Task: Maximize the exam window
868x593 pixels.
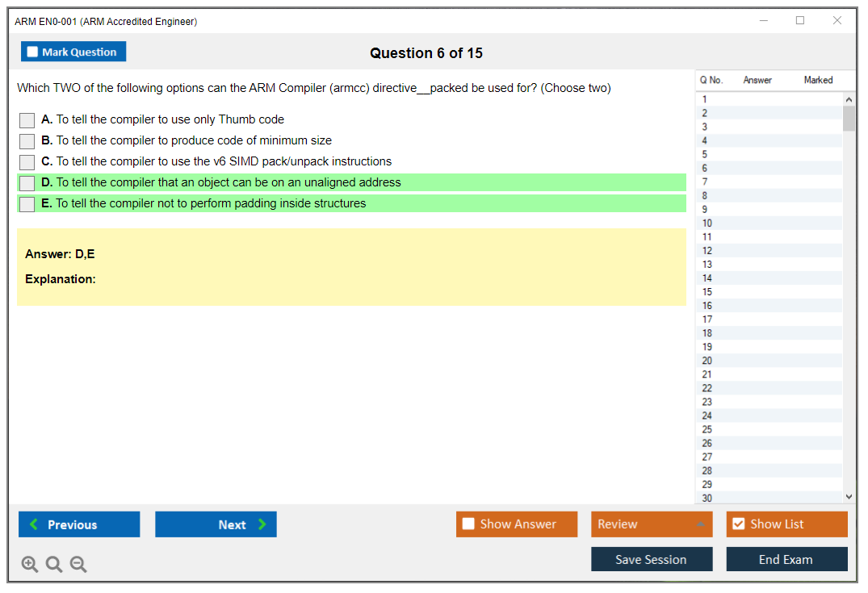Action: coord(800,21)
